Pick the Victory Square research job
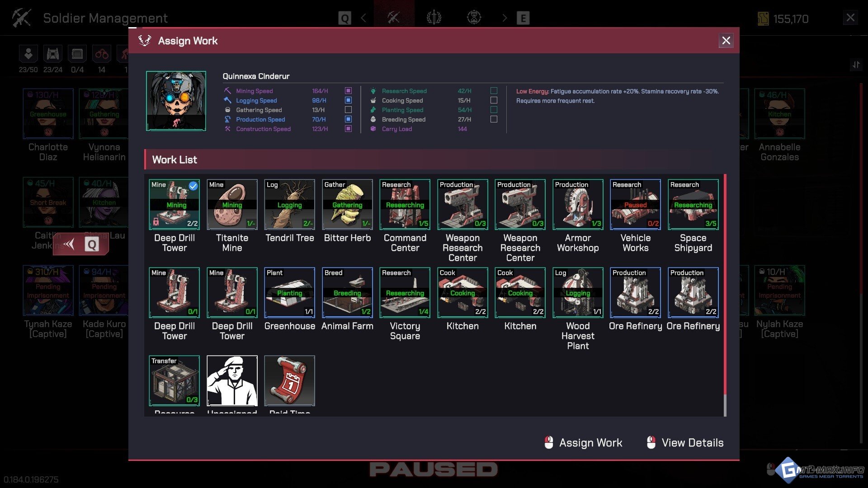 tap(405, 292)
